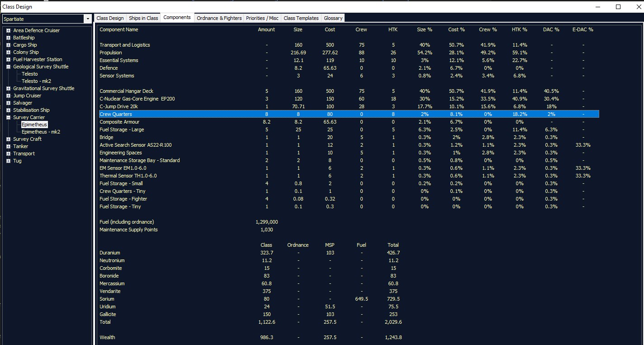This screenshot has height=345, width=644.
Task: Expand the Survey Craft node
Action: click(8, 139)
